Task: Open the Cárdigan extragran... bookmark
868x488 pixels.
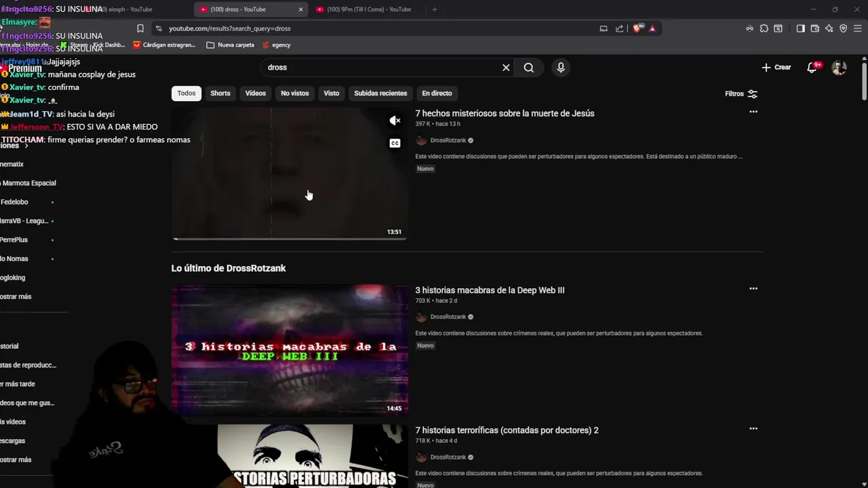Action: click(x=164, y=45)
